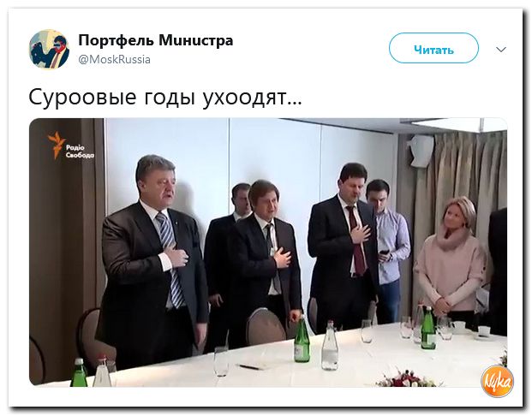The image size is (532, 416).
Task: Click the Радіо Свобода text watermark
Action: pos(80,152)
